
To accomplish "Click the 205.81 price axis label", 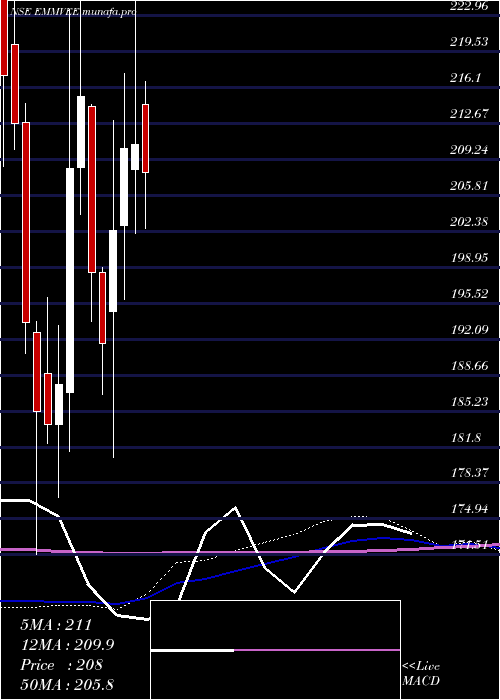I will coord(469,185).
